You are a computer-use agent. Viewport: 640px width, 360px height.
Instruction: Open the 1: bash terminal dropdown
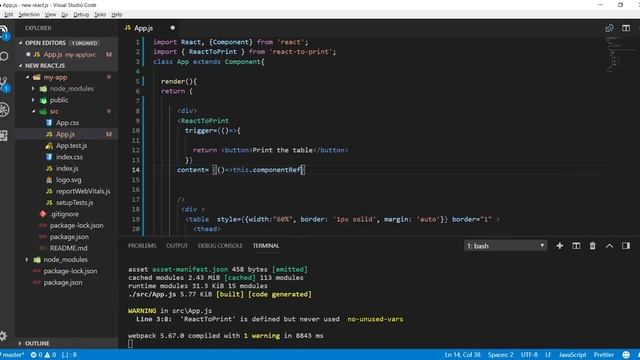(505, 246)
